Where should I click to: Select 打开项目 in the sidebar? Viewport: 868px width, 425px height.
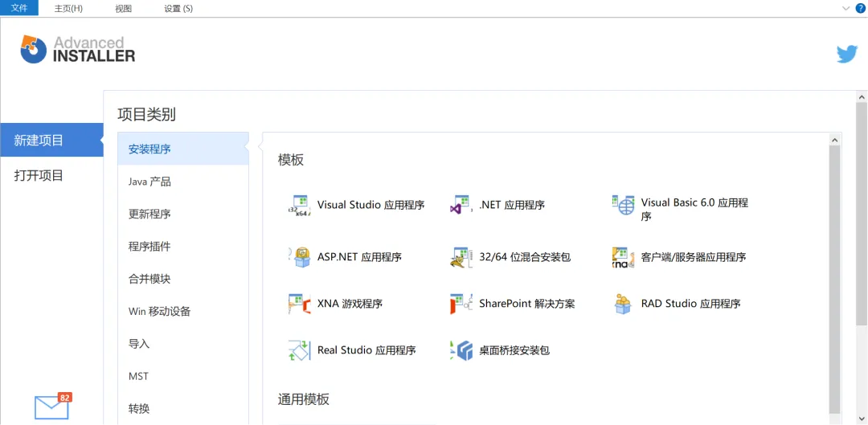coord(51,175)
